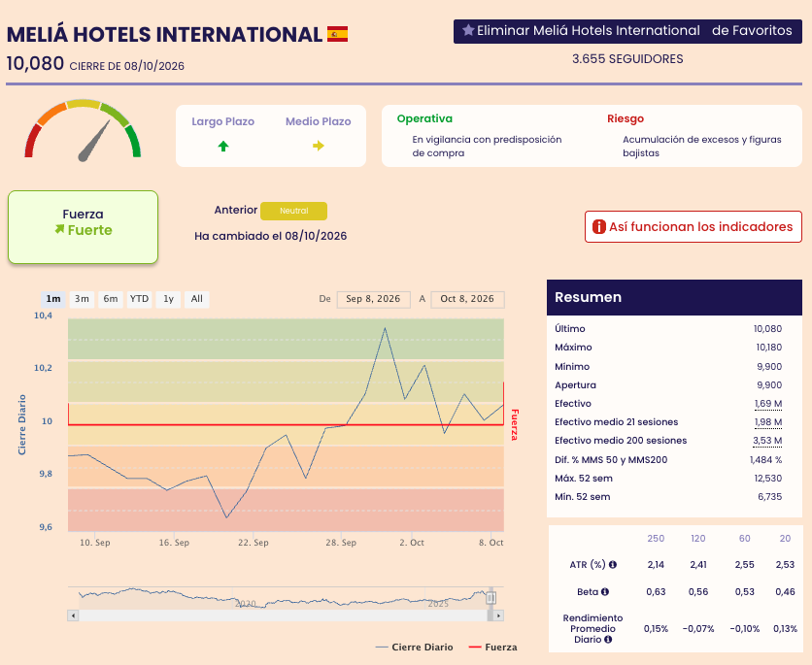Viewport: 812px width, 665px height.
Task: Edit the end date field Oct 8, 2026
Action: click(467, 299)
